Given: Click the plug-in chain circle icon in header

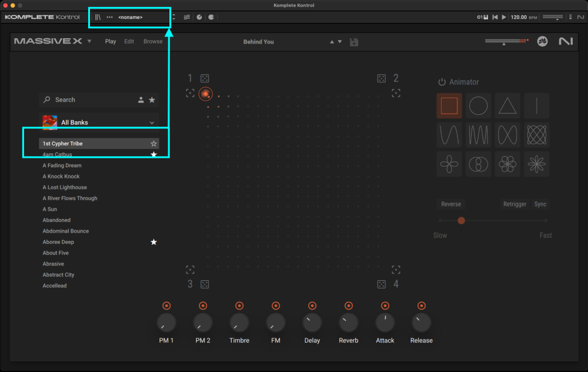Looking at the screenshot, I should click(x=199, y=17).
